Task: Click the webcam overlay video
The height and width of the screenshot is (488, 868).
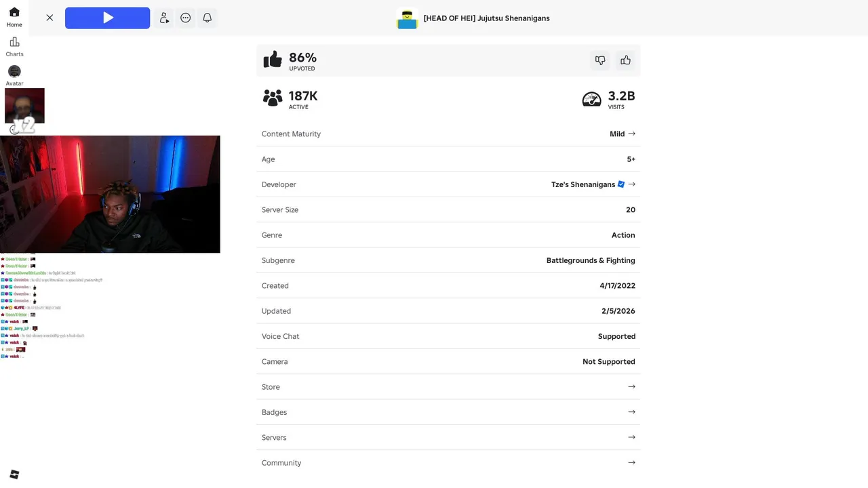Action: (x=110, y=194)
